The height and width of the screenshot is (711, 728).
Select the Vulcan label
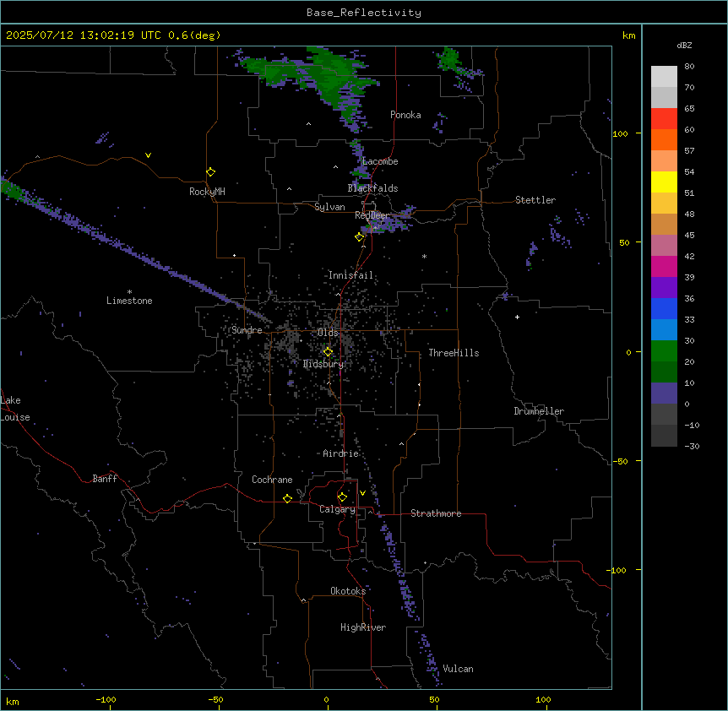coord(459,669)
